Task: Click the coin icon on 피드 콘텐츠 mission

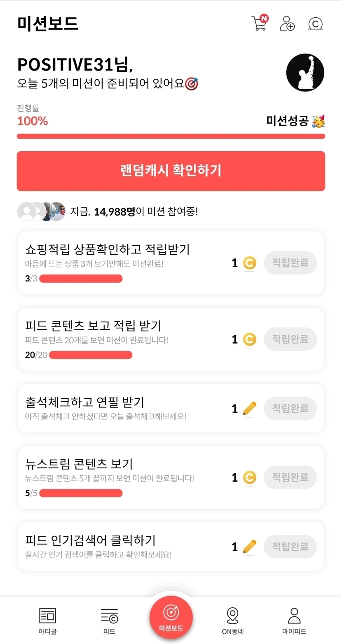Action: tap(249, 339)
